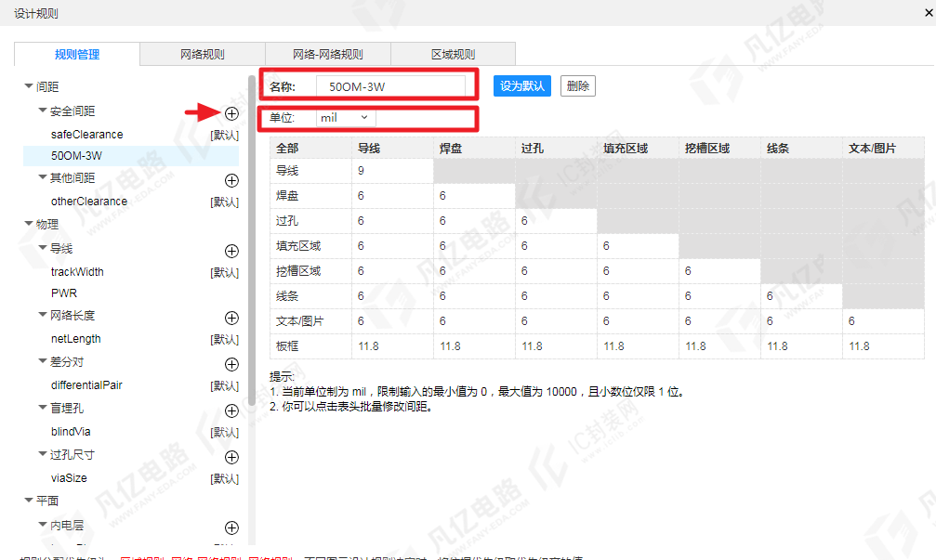Click the 挖槽区域 row label
Screen dimensions: 936x560
click(x=311, y=271)
